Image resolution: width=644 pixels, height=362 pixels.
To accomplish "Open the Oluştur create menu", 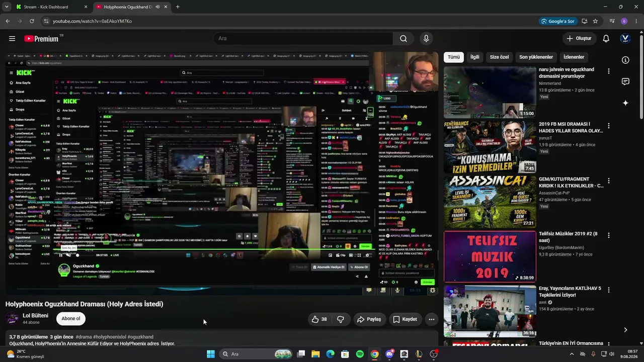I will pos(579,39).
